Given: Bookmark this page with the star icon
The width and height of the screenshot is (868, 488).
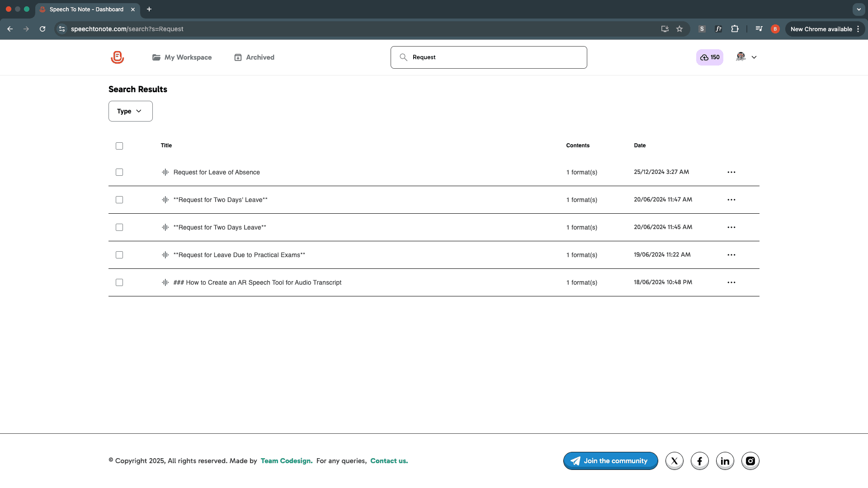Looking at the screenshot, I should 679,29.
